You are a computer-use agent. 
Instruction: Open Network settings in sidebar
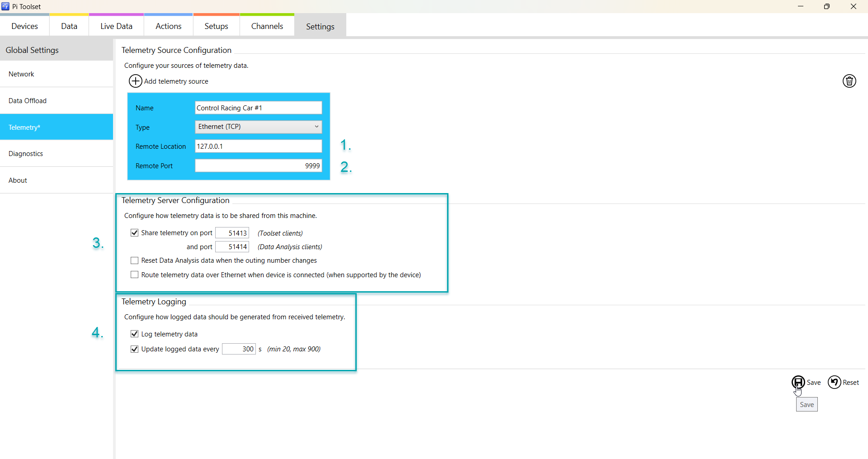[57, 74]
